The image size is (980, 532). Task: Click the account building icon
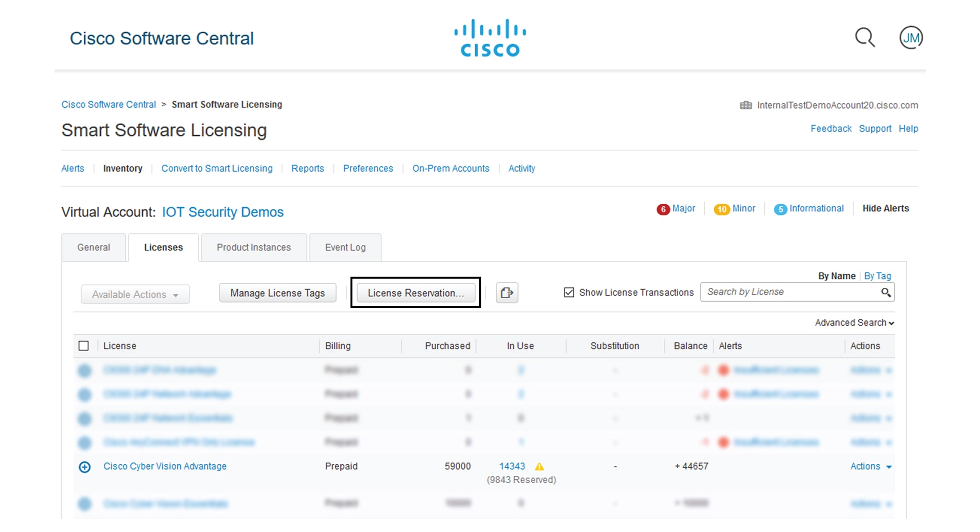[x=746, y=105]
